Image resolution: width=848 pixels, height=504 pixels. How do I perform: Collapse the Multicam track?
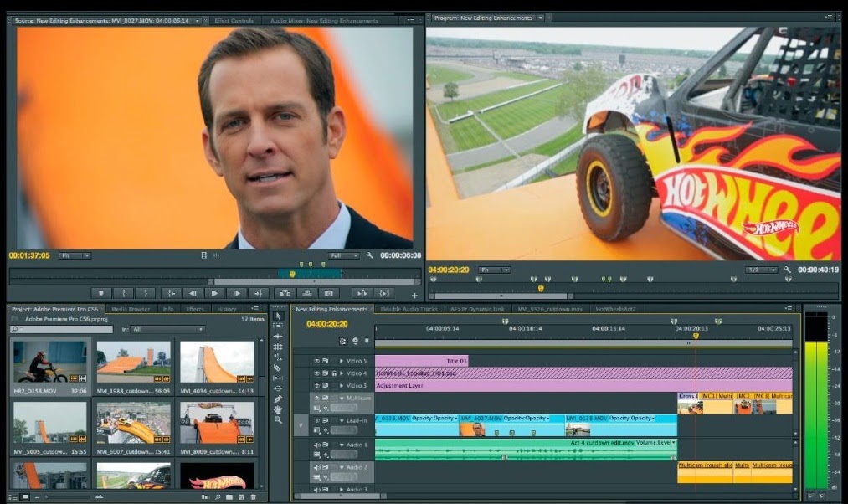pos(342,398)
